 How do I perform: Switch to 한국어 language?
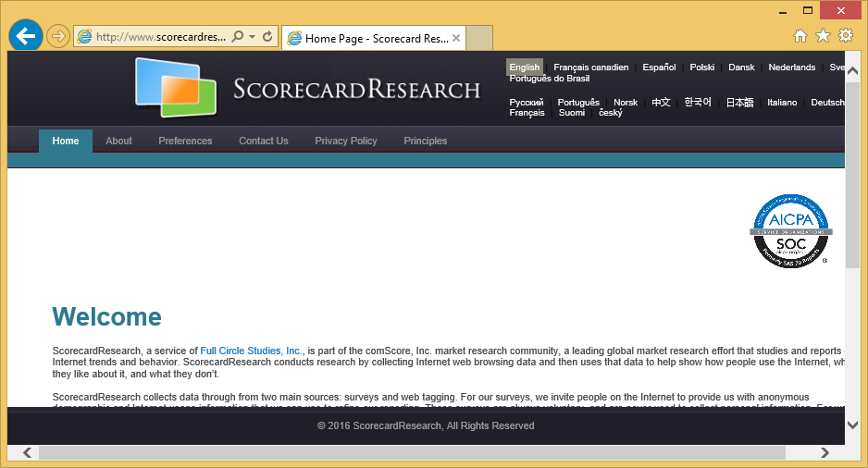coord(698,103)
